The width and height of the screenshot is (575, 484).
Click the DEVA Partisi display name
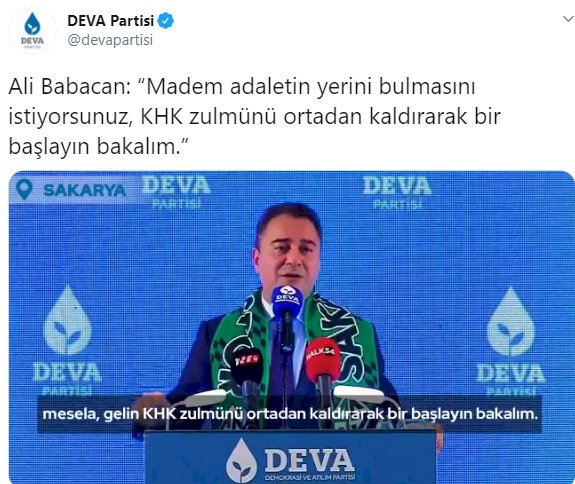[111, 21]
